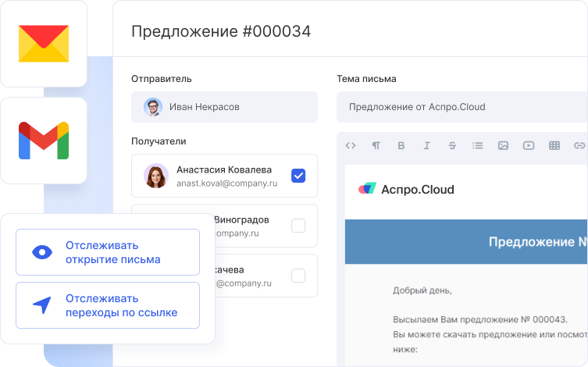Screen dimensions: 588x367
Task: Open the Иван Некрасов sender field
Action: 224,107
